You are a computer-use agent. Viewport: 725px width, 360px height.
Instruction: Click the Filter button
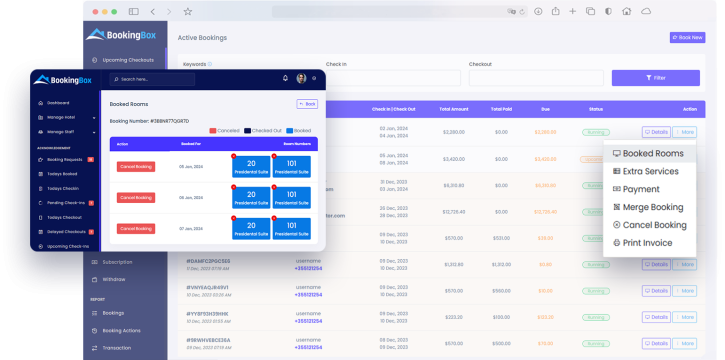(656, 78)
